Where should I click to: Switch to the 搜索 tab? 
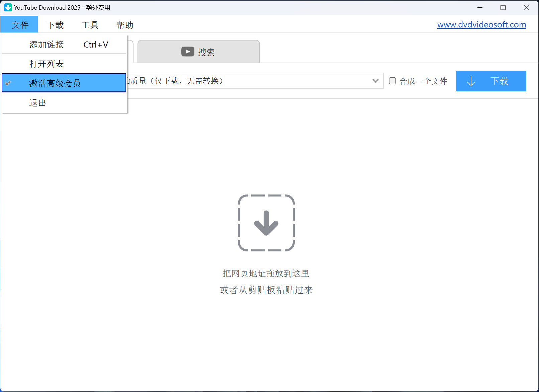[199, 52]
